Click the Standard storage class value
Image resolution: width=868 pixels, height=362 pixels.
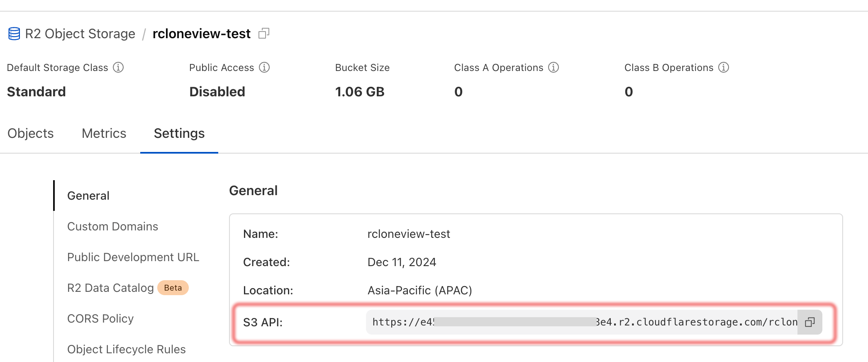point(37,92)
